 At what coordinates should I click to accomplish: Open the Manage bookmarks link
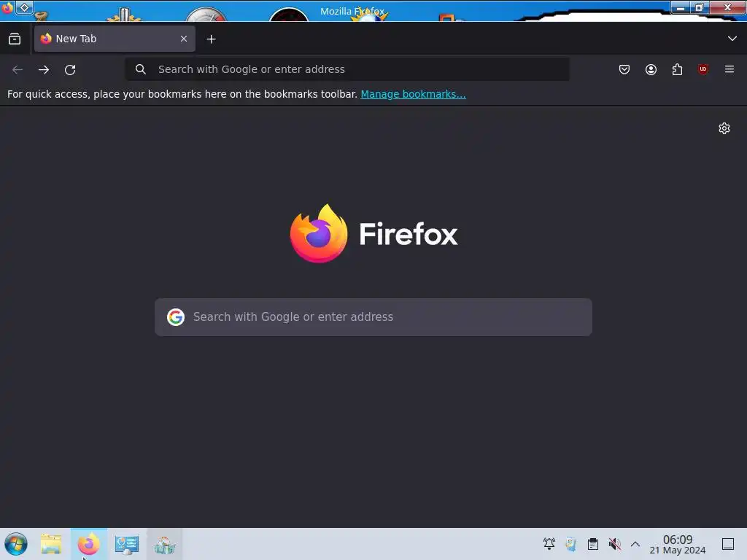click(413, 94)
